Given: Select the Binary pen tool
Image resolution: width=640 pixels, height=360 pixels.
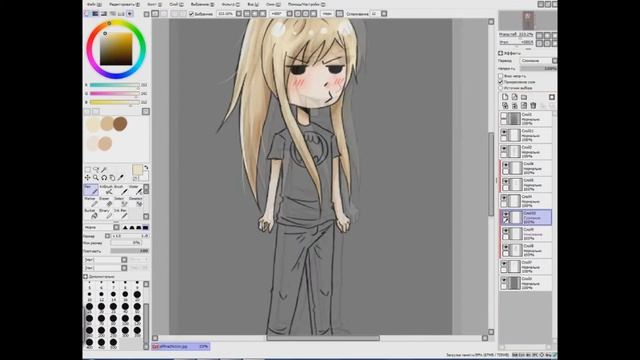Looking at the screenshot, I should (106, 214).
